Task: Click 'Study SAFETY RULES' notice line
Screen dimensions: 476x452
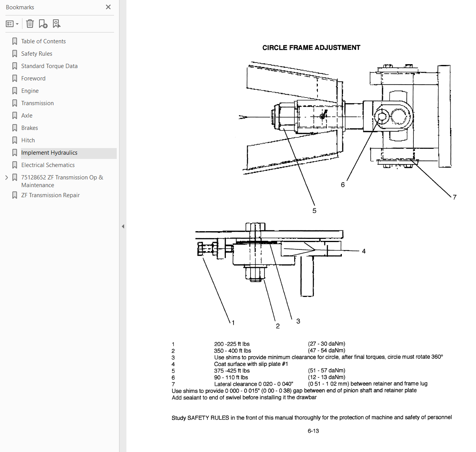Action: (x=312, y=418)
